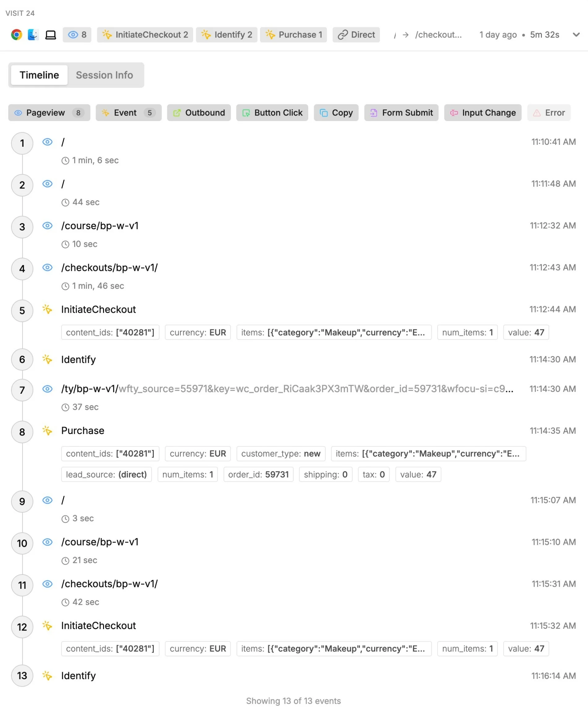
Task: Click the 11:10:41 AM timestamp
Action: click(553, 141)
